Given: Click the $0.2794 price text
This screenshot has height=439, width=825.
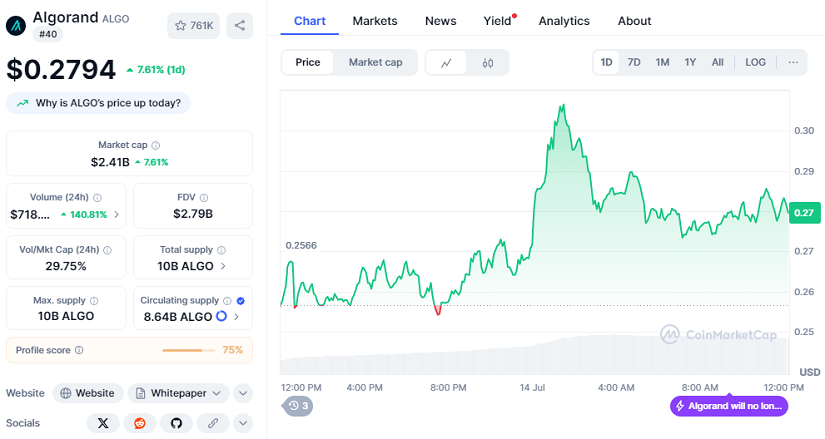Looking at the screenshot, I should [x=61, y=69].
